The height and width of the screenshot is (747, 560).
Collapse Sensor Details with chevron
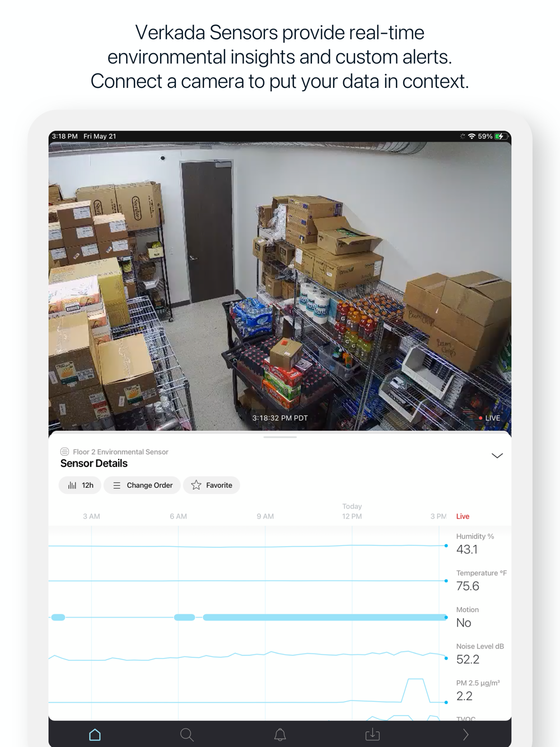click(497, 456)
